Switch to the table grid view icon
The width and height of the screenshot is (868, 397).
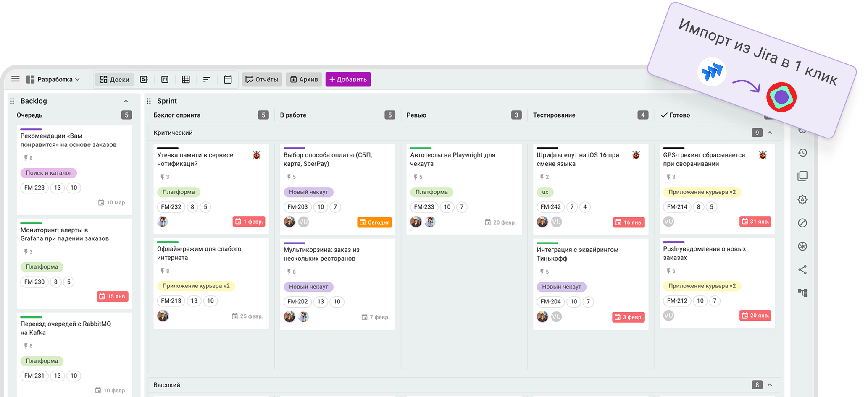coord(186,79)
